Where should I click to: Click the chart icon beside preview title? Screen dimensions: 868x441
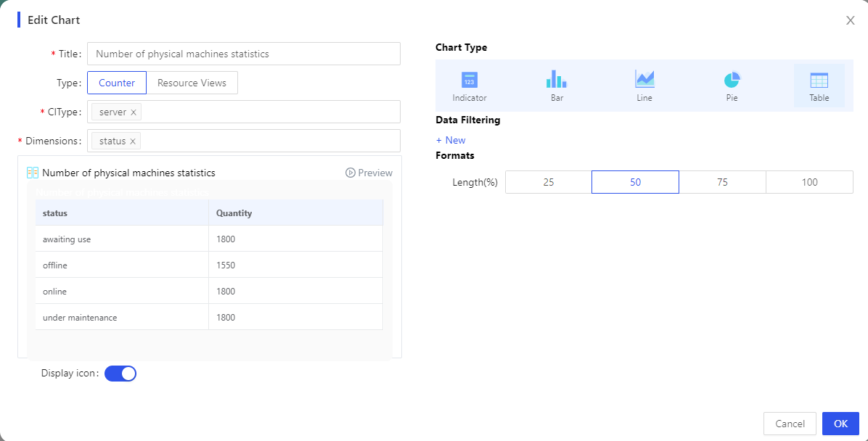33,173
